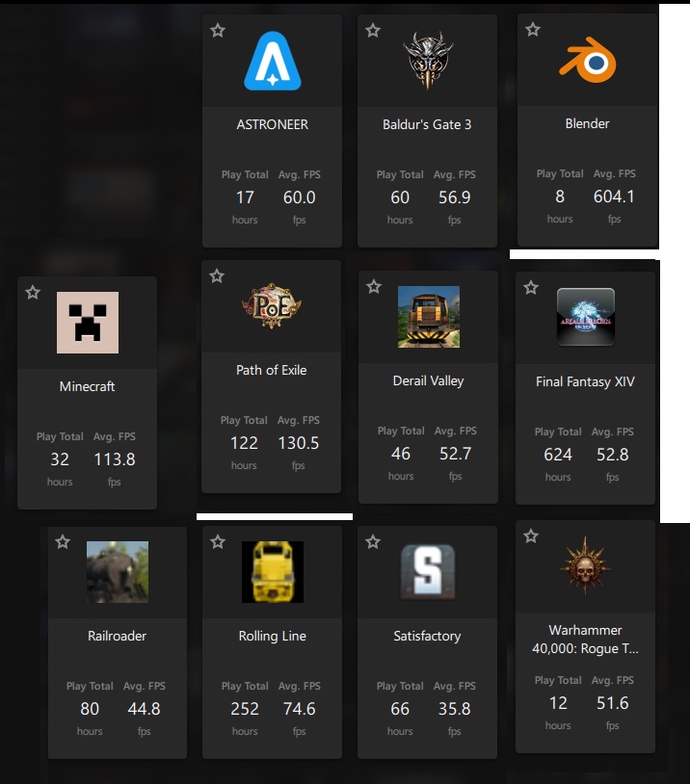The width and height of the screenshot is (690, 784).
Task: Click the Path of Exile PoE logo
Action: click(x=272, y=306)
